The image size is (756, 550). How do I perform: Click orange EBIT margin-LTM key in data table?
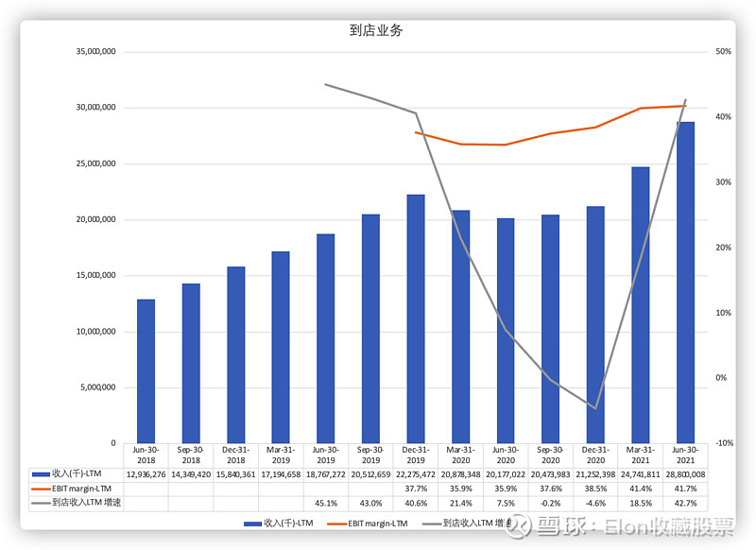coord(40,489)
